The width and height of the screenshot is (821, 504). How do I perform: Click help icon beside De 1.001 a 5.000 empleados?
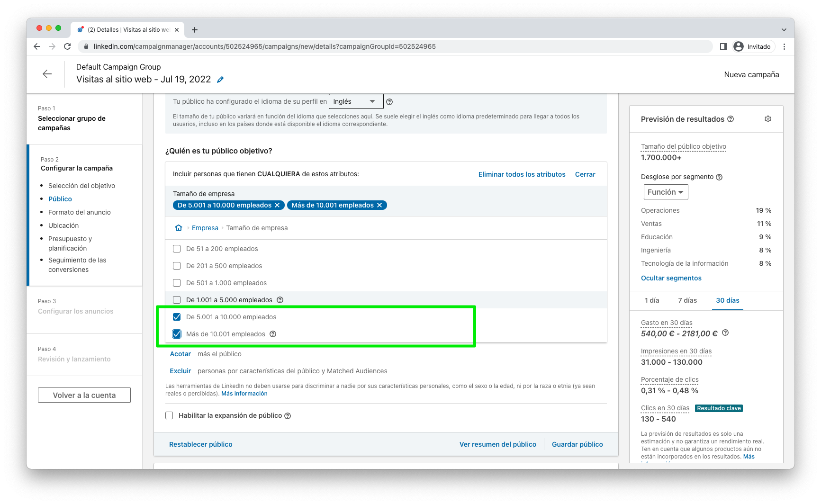(280, 300)
